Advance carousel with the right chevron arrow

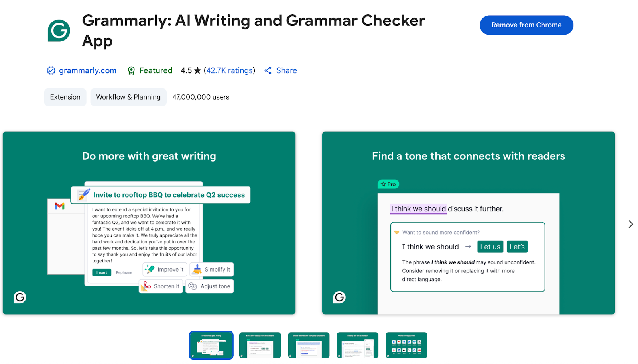pyautogui.click(x=630, y=224)
